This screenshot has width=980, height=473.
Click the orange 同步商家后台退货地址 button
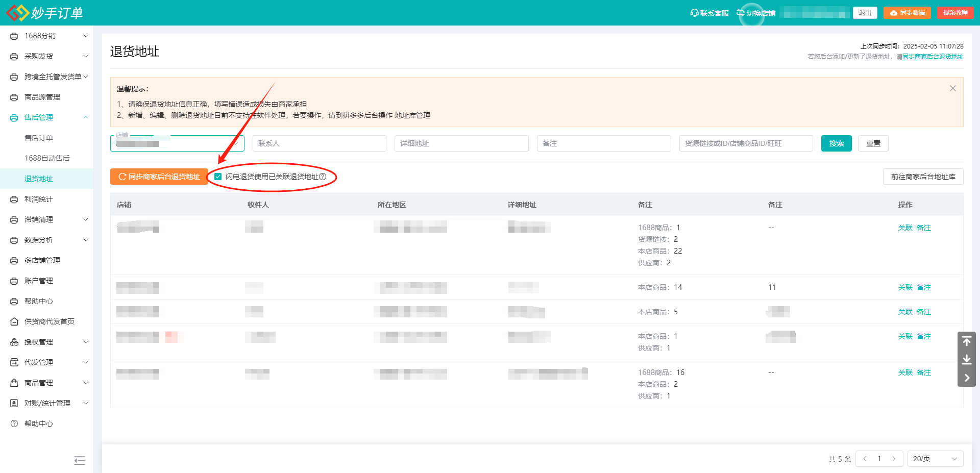click(x=159, y=177)
